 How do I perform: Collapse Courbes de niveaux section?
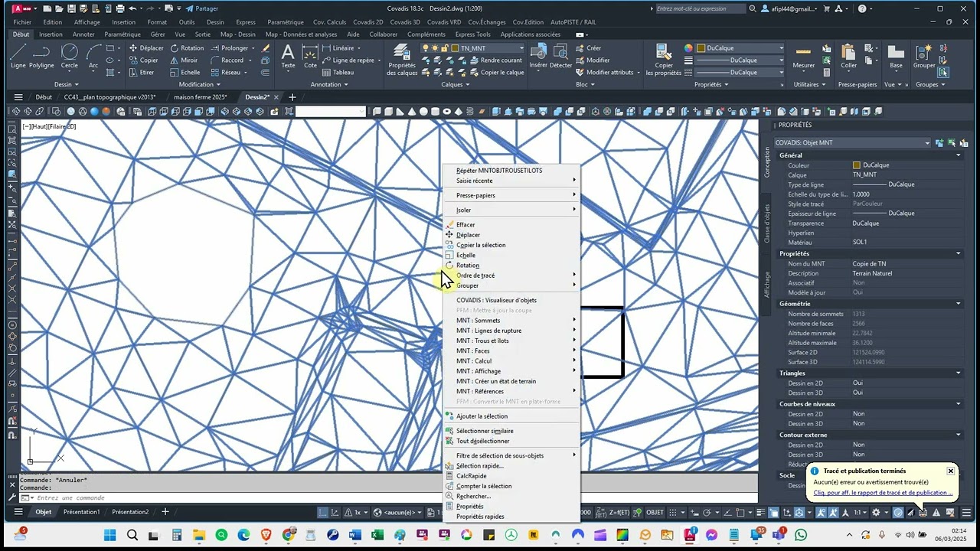(x=958, y=404)
